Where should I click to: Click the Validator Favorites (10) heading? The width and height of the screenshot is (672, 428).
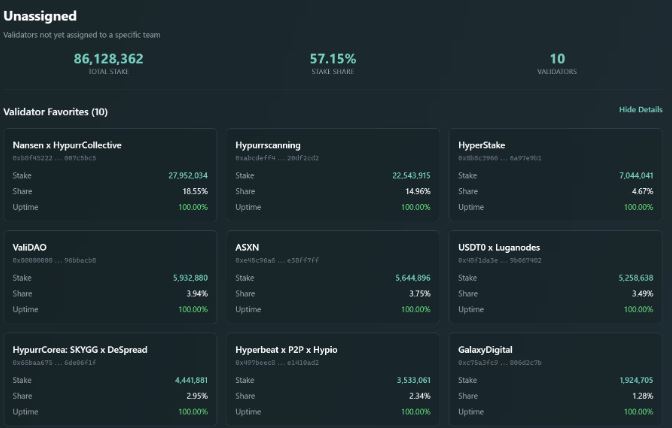click(56, 112)
